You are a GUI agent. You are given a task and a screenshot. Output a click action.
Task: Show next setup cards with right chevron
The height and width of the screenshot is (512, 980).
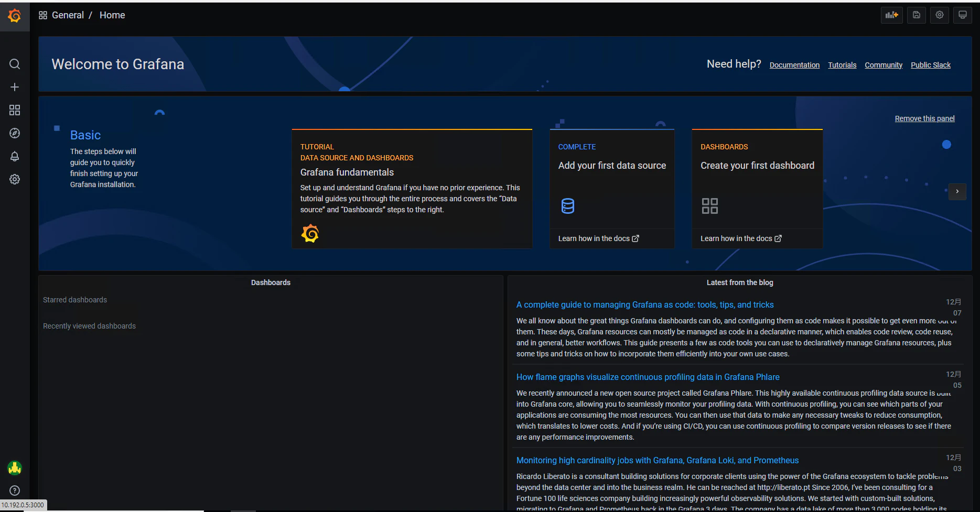(x=957, y=191)
